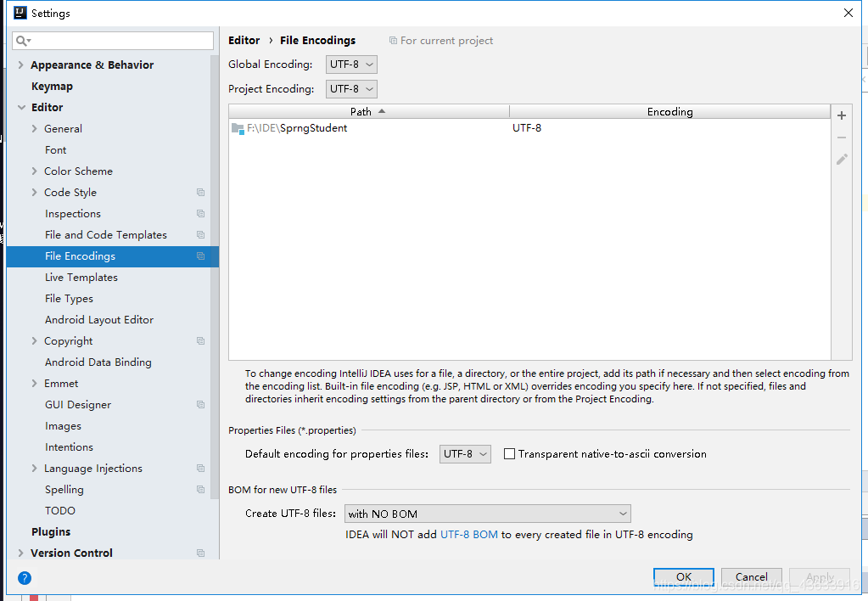868x601 pixels.
Task: Remove the selected path via minus icon
Action: point(842,138)
